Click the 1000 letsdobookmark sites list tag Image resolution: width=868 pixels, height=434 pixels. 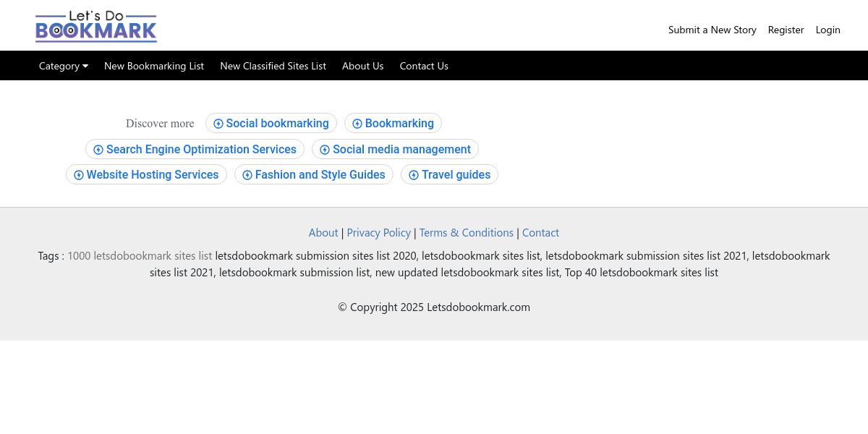(x=140, y=256)
